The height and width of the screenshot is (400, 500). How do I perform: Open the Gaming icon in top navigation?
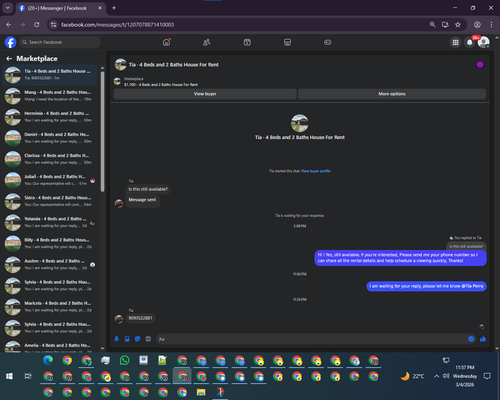coord(328,42)
